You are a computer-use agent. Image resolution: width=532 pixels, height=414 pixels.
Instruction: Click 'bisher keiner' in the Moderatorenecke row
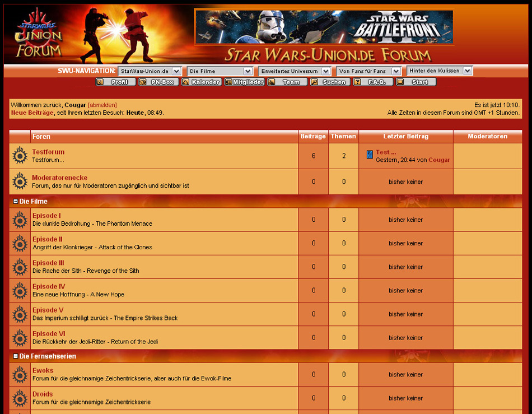(406, 182)
